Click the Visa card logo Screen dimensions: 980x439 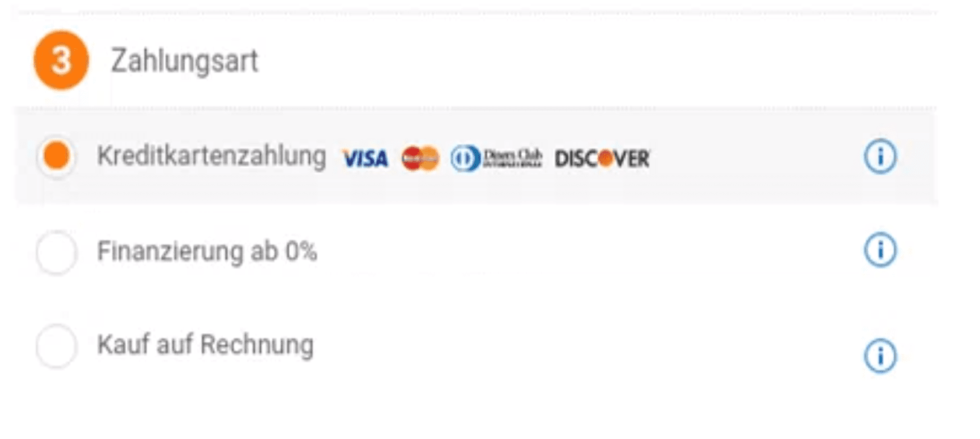click(365, 159)
